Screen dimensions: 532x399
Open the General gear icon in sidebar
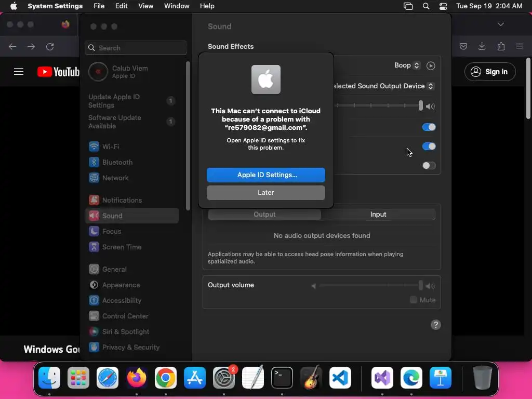point(94,270)
